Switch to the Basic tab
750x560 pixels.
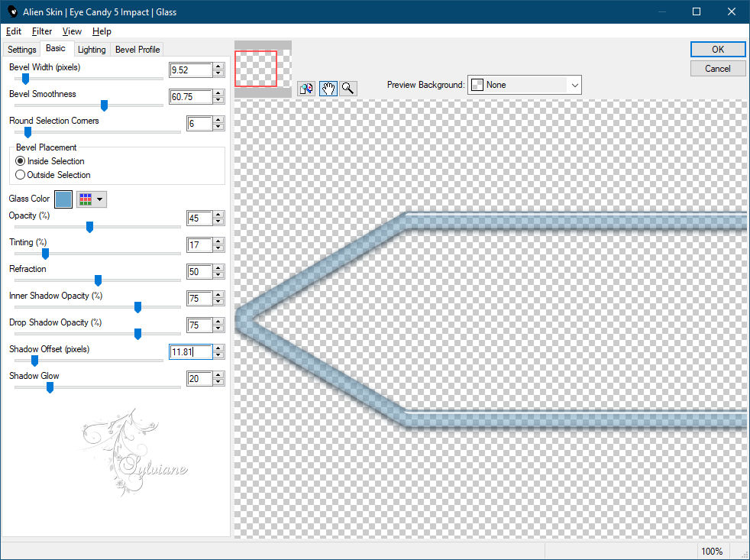56,48
